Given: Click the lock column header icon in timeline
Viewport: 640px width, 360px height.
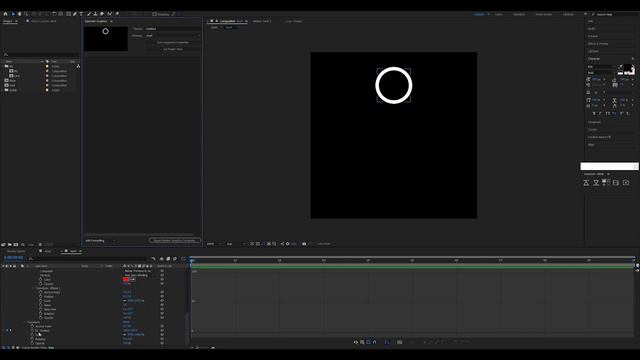Looking at the screenshot, I should [x=15, y=266].
